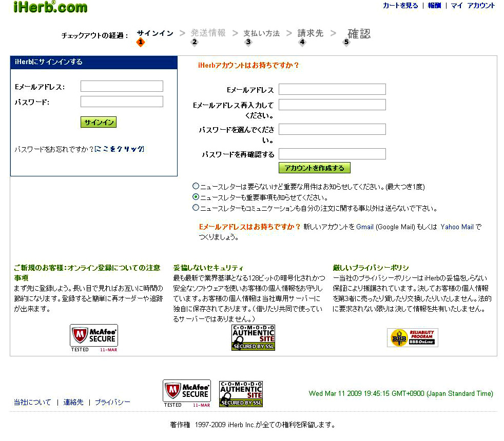This screenshot has width=504, height=441.
Task: Click step 5 marker beside 確認
Action: pyautogui.click(x=346, y=42)
